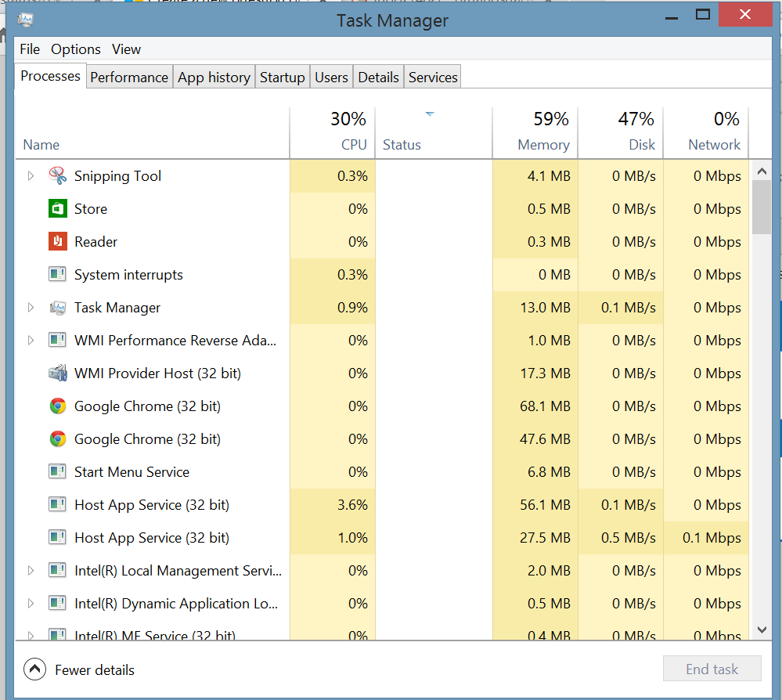Click the 56.1 MB memory value
Viewport: 782px width, 700px height.
point(545,505)
